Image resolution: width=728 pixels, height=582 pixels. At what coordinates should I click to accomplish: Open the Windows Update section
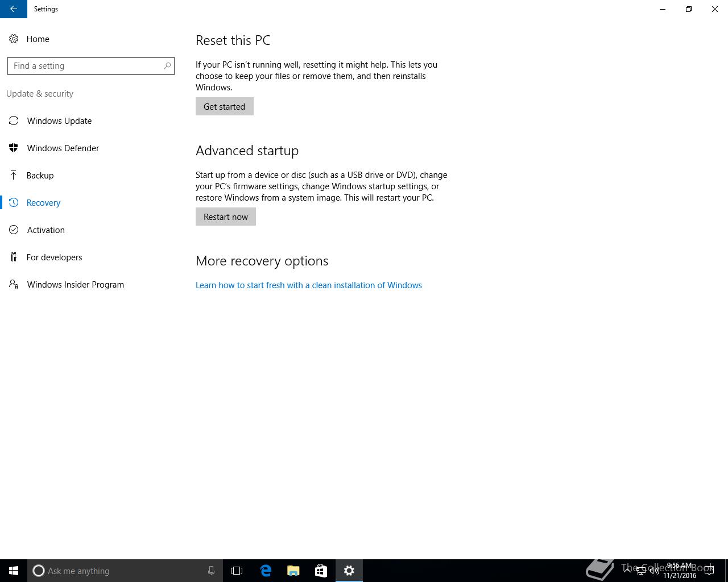tap(59, 120)
